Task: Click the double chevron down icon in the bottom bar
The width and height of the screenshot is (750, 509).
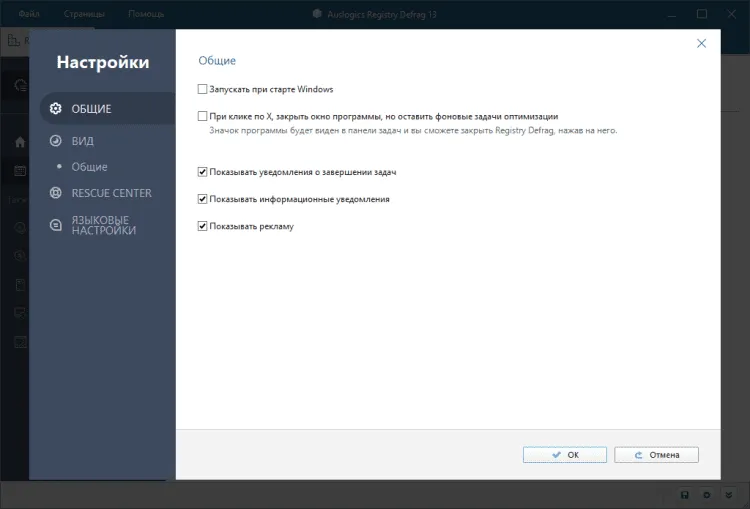Action: [728, 495]
